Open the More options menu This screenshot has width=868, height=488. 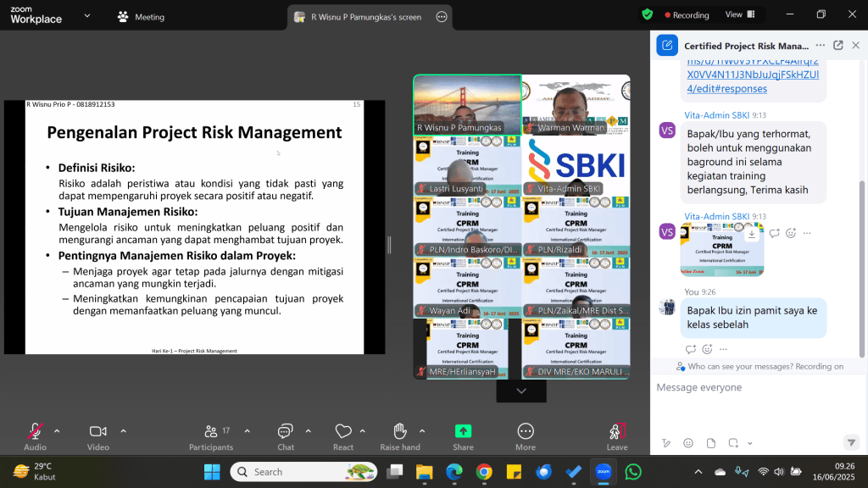click(526, 436)
